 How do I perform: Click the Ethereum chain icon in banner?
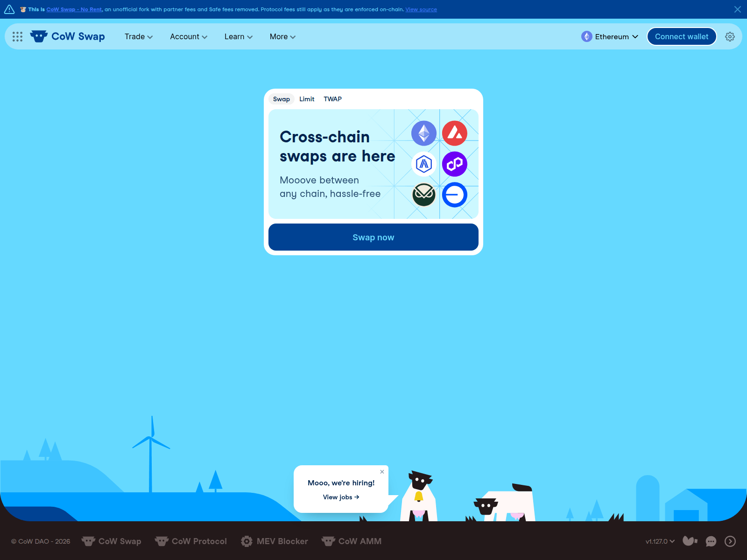tap(424, 133)
